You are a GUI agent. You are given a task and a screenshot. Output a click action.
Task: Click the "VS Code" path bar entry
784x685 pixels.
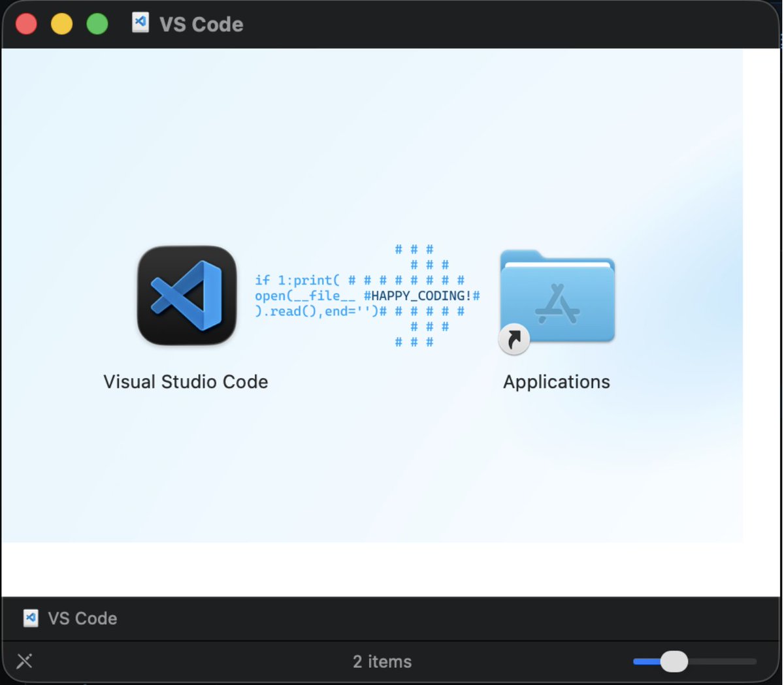click(x=71, y=618)
